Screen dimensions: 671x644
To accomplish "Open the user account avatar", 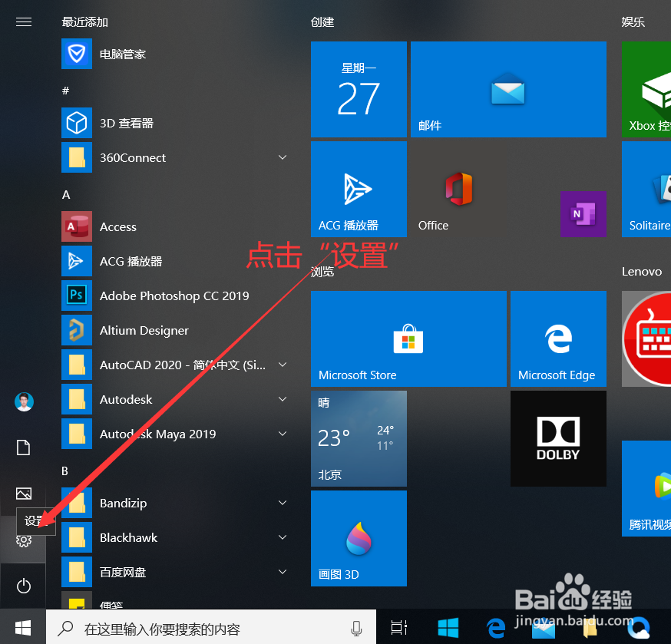I will pyautogui.click(x=24, y=401).
